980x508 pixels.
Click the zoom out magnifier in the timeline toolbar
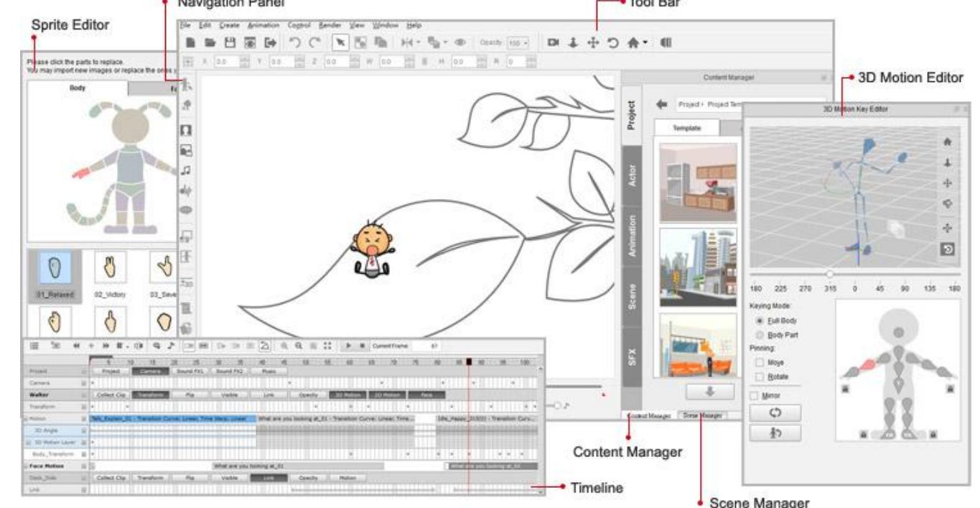point(300,346)
